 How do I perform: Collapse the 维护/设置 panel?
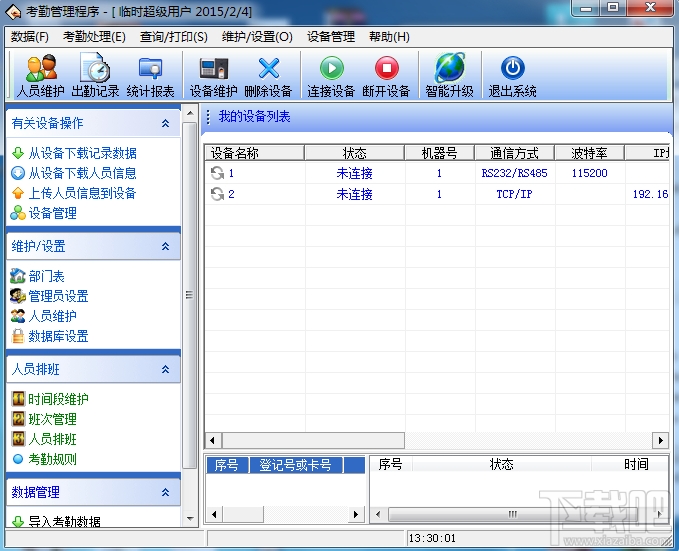(x=165, y=246)
